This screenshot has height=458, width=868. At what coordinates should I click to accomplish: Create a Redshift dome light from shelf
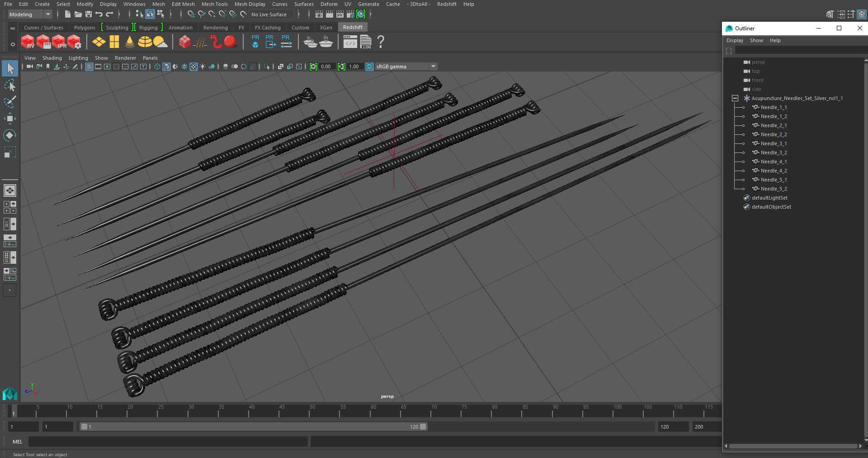coord(145,42)
